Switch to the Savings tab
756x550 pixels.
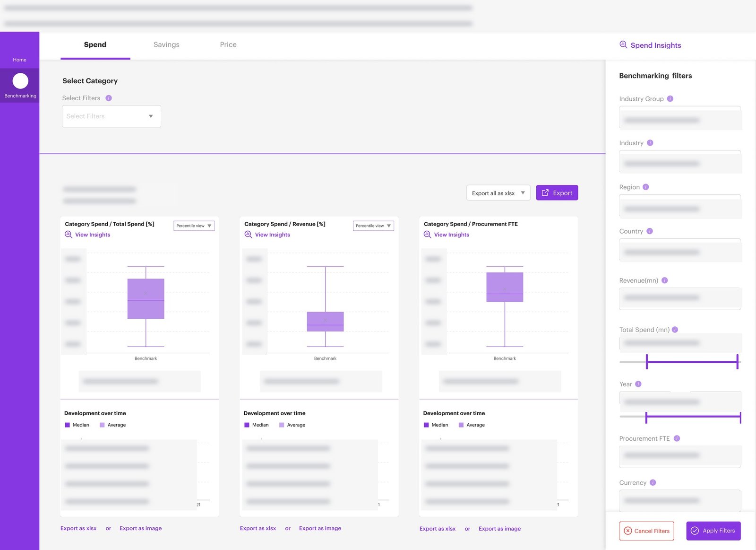(x=166, y=45)
